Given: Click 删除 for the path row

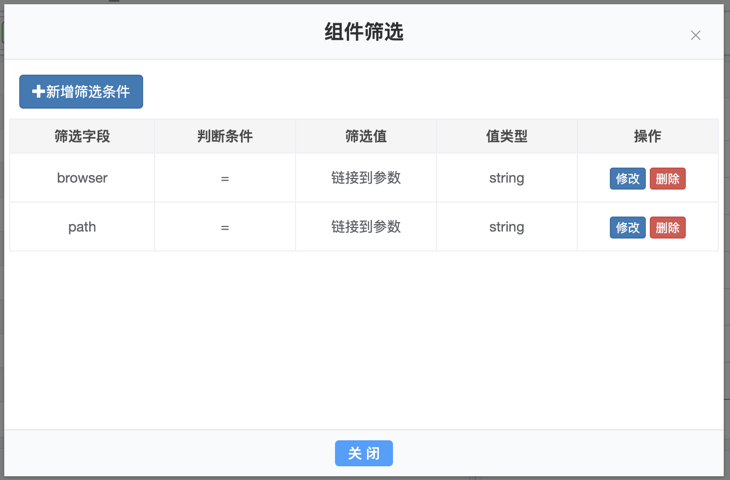Looking at the screenshot, I should (667, 228).
